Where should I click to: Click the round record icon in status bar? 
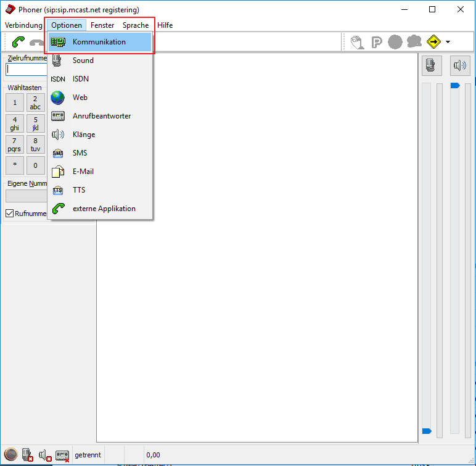click(10, 456)
